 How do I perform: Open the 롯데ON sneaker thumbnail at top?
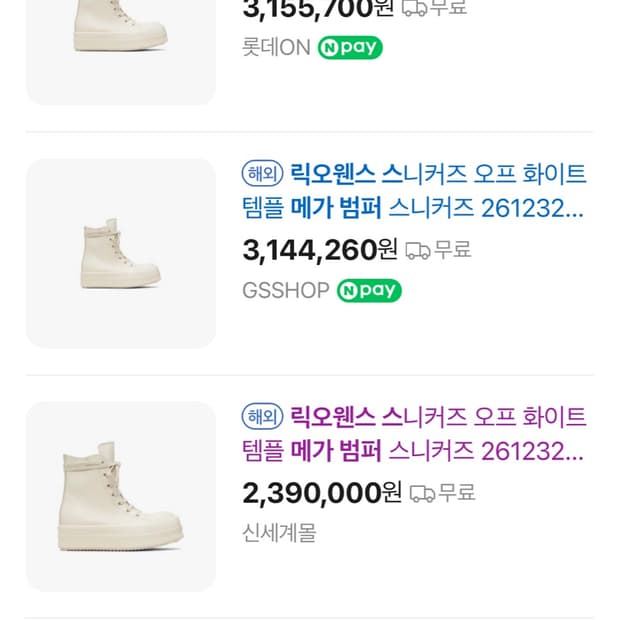tap(121, 53)
